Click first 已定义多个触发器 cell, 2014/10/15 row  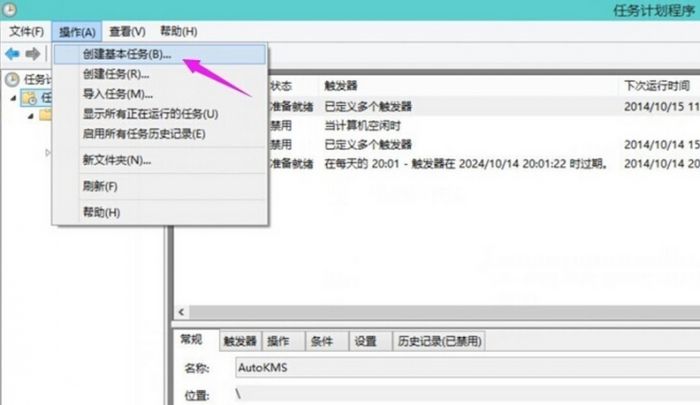368,106
